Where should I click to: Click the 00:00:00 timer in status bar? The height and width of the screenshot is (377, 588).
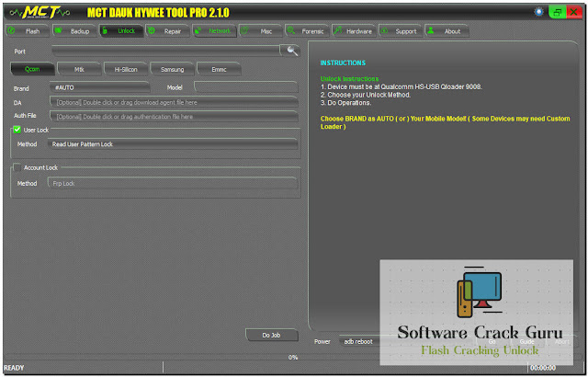(543, 368)
